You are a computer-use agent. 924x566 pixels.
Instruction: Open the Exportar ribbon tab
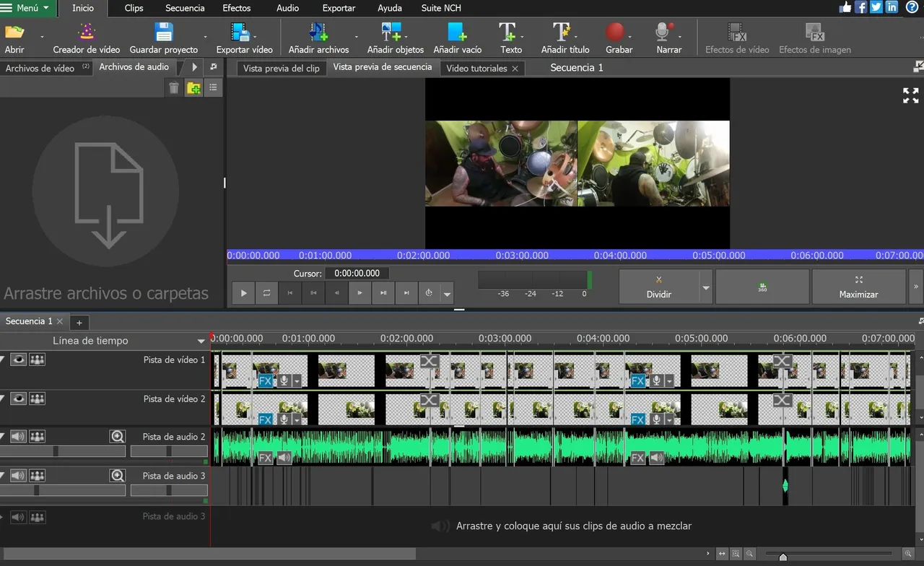pyautogui.click(x=339, y=8)
